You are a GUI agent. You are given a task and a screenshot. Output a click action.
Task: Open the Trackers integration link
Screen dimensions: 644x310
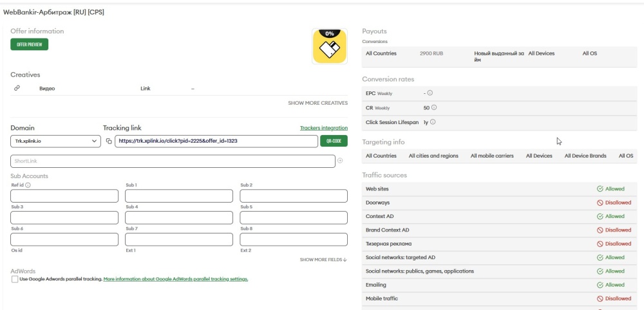pyautogui.click(x=323, y=128)
